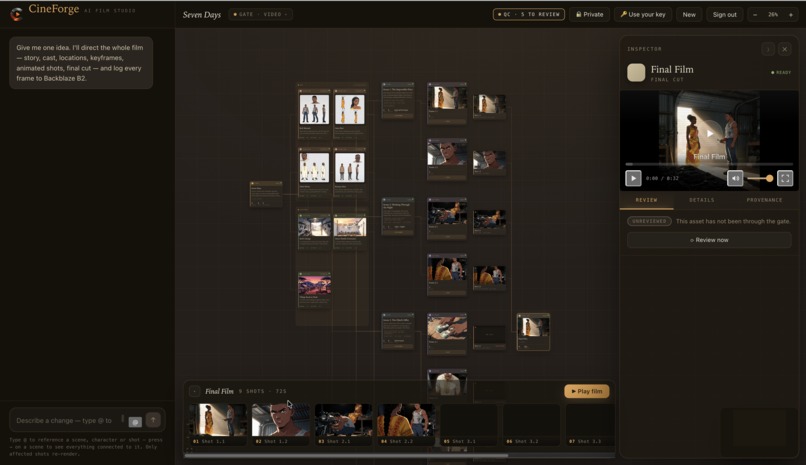Click the timeline horizontal scrollbar
The image size is (806, 465).
[x=346, y=455]
